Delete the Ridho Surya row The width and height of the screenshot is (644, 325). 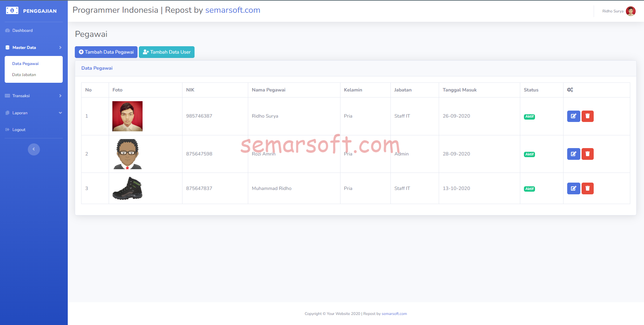click(x=587, y=116)
